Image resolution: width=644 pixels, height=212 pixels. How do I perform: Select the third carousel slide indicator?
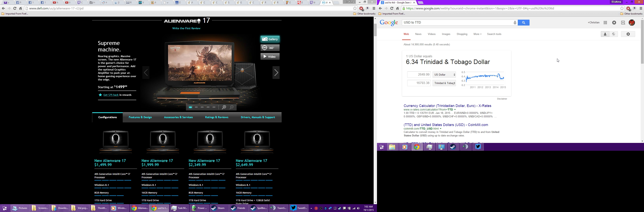pos(202,108)
